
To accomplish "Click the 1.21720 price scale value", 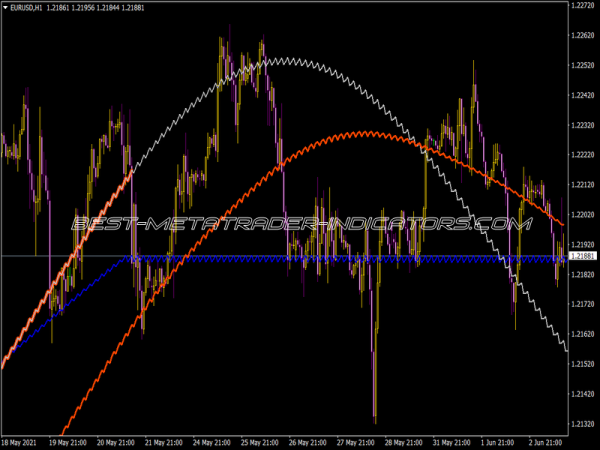I will [584, 304].
